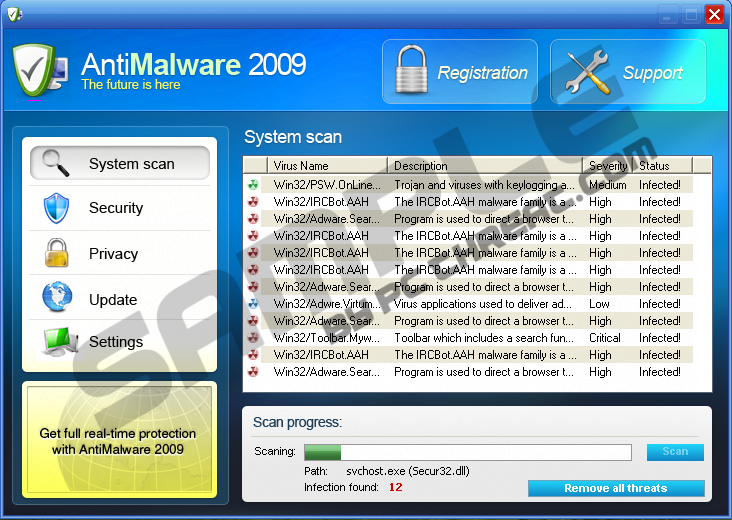
Task: Click the threat icon beside Win32/PSW.OnLine entry
Action: (253, 185)
